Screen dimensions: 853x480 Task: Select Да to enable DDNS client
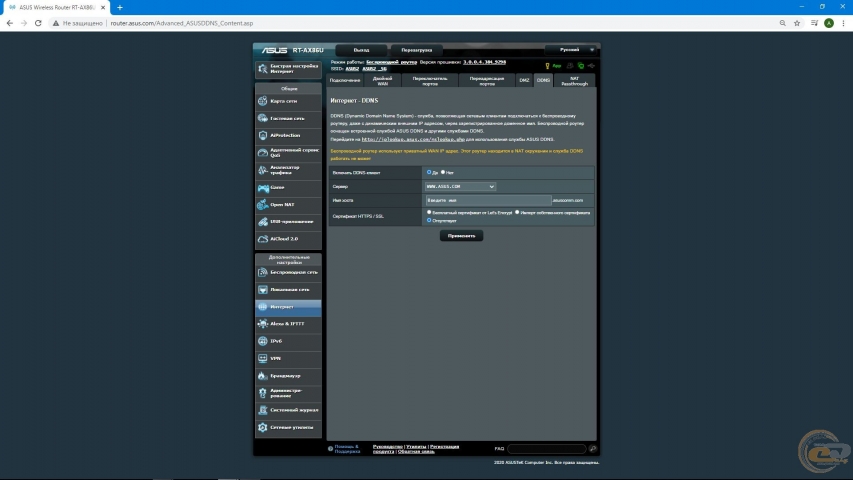pos(429,172)
